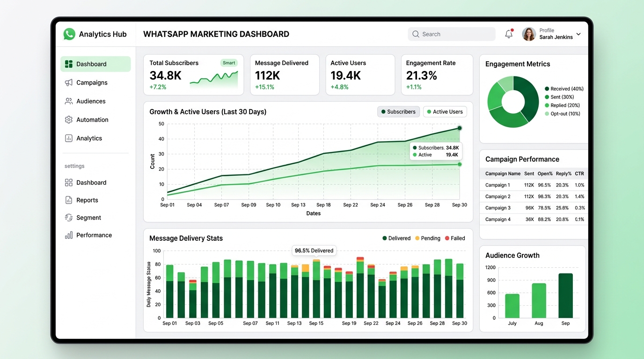
Task: Click the Subscribers data point at Sep 30
Action: (x=460, y=128)
